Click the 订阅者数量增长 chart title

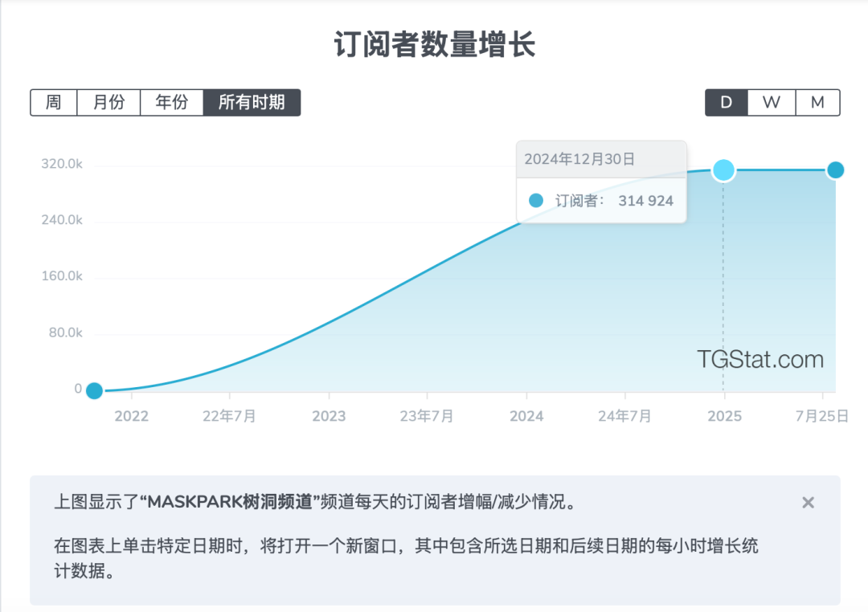435,44
